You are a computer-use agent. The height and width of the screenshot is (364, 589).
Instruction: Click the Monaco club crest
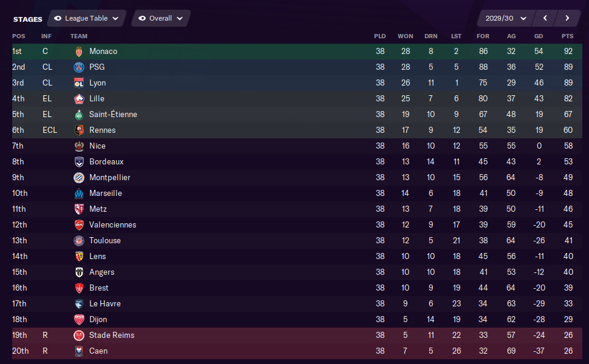point(79,52)
